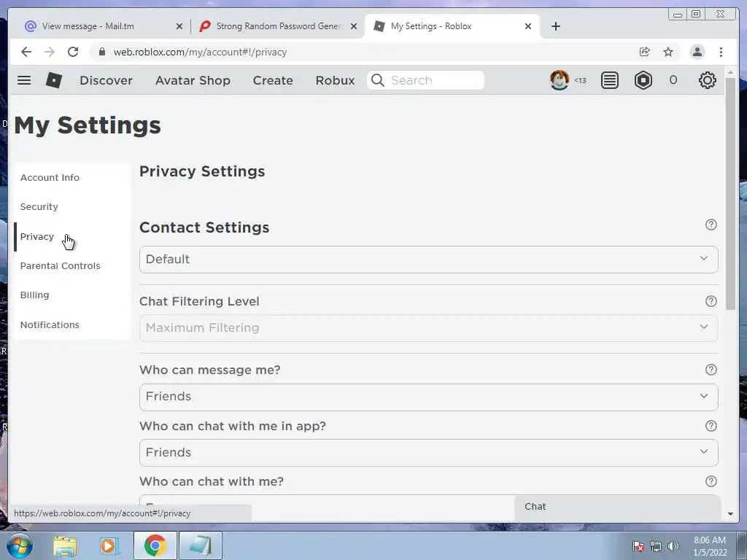Open the chat with me in app dropdown

[x=428, y=453]
